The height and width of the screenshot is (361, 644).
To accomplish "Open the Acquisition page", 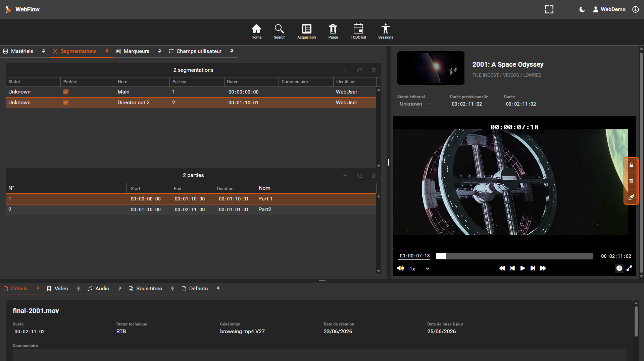I will (306, 32).
